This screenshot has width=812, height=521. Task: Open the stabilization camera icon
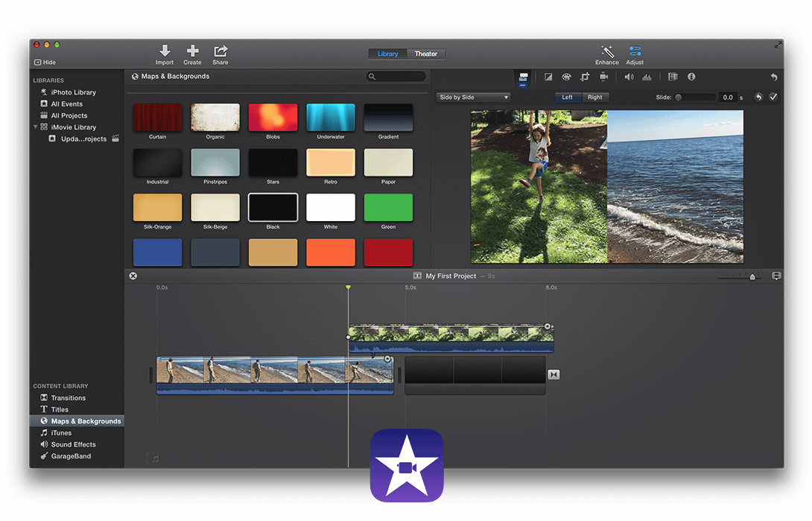click(x=604, y=77)
